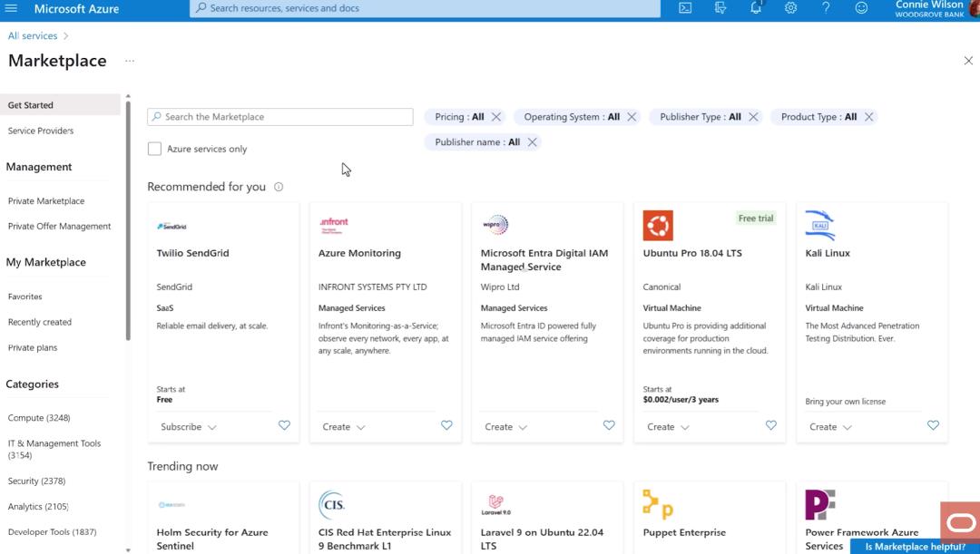Click the Laravel logo in Trending now
This screenshot has width=980, height=554.
[x=495, y=505]
